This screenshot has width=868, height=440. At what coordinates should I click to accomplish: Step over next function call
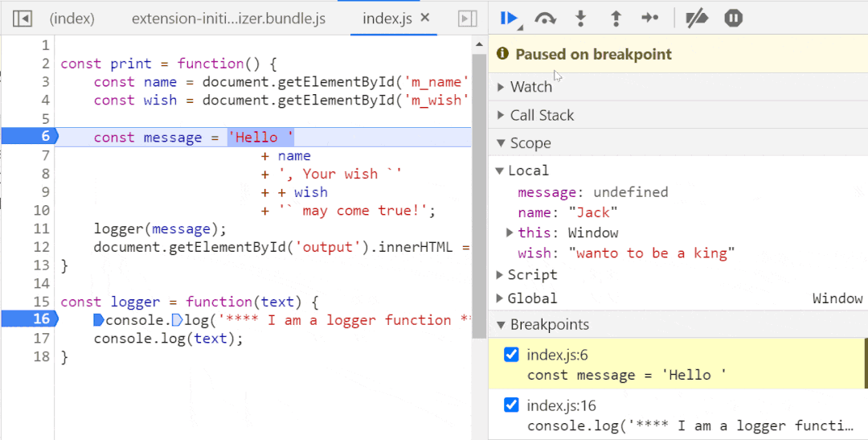point(545,19)
